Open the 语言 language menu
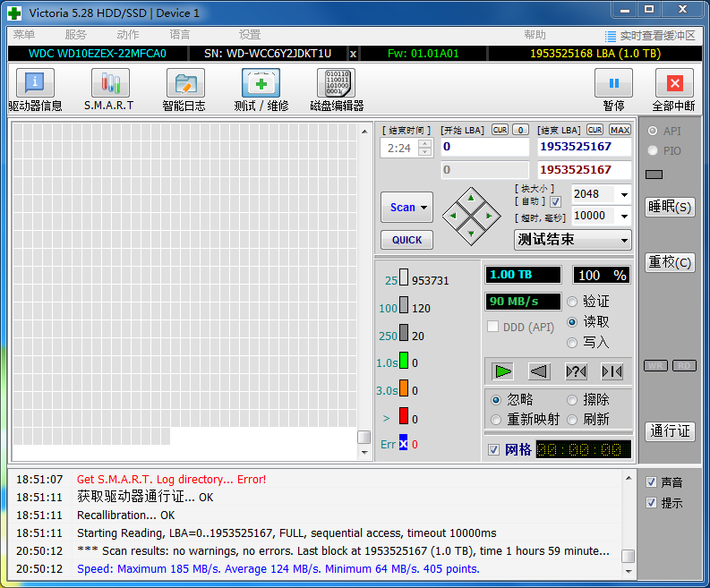The width and height of the screenshot is (710, 588). (180, 35)
